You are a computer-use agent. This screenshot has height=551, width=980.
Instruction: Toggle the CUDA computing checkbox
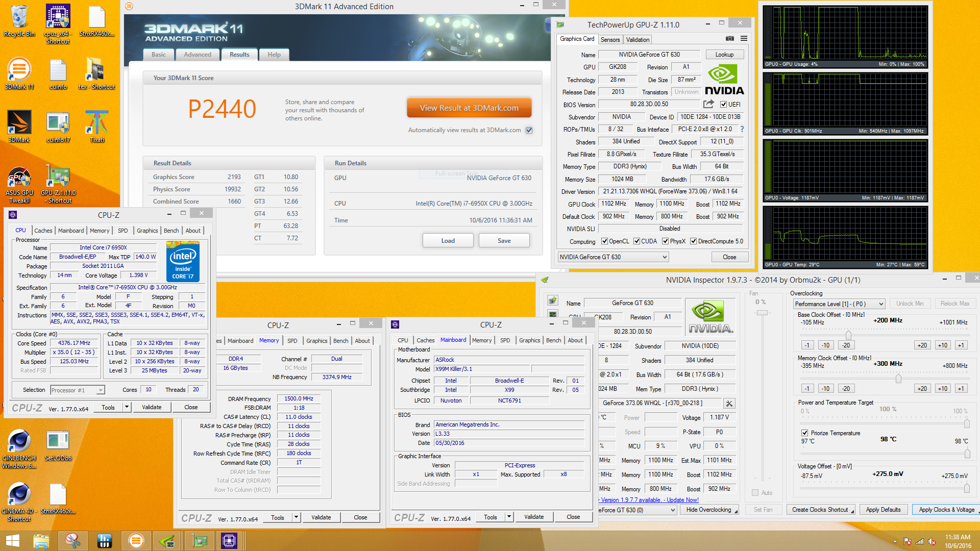click(637, 241)
